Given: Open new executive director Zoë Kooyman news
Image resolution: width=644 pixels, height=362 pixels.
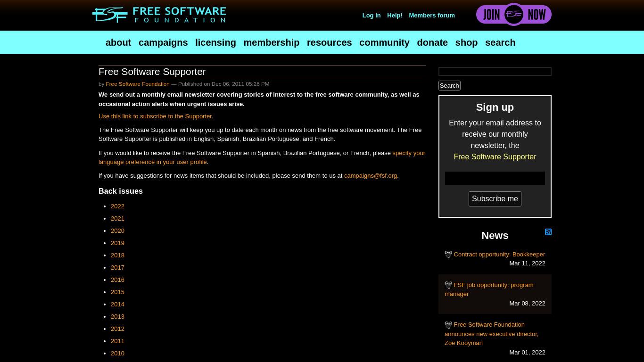Looking at the screenshot, I should (x=491, y=334).
